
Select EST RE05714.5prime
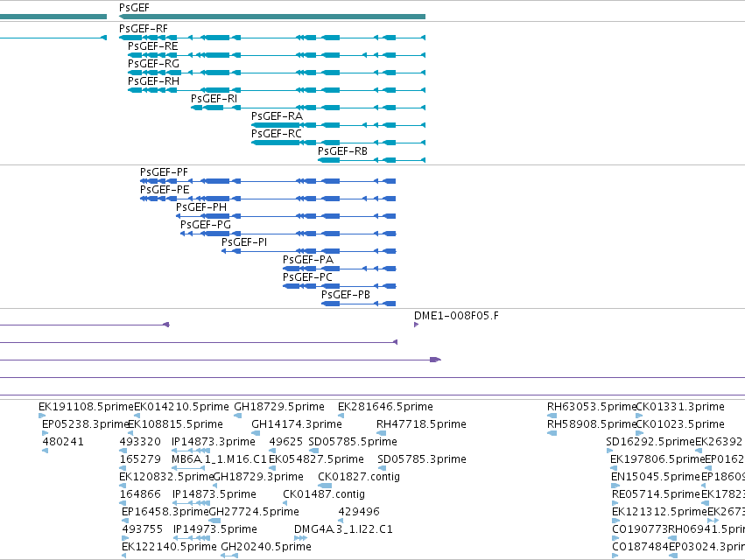coord(657,494)
